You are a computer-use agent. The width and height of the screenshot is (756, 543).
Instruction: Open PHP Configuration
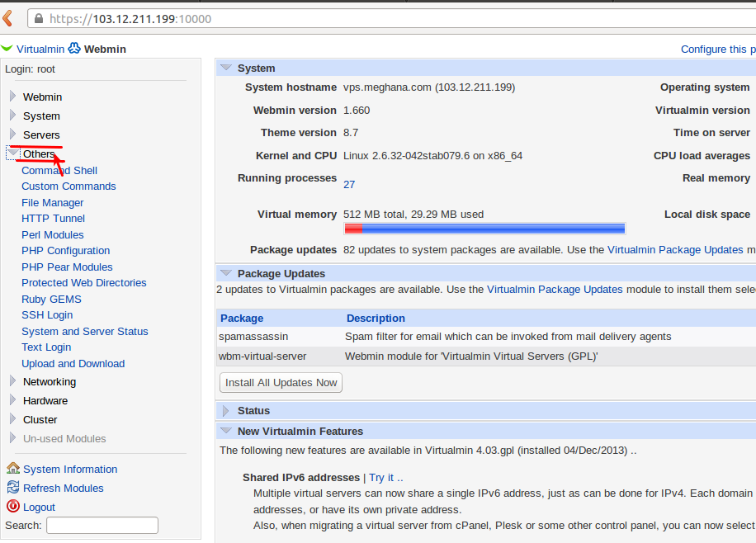click(x=65, y=251)
